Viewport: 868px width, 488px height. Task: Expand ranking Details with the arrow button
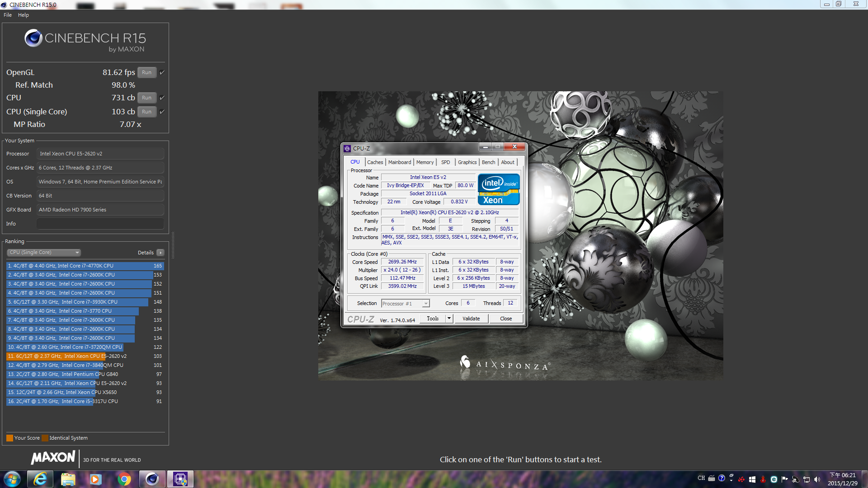point(160,253)
